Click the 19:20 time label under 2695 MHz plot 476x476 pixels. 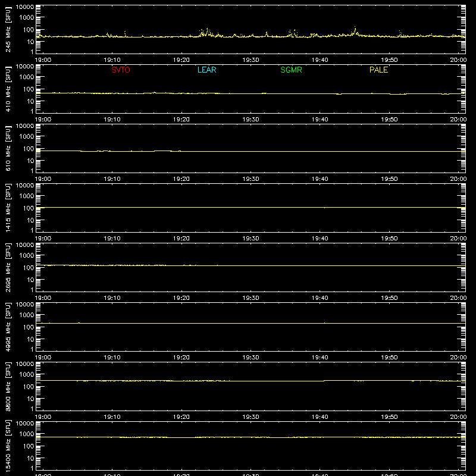[x=181, y=298]
